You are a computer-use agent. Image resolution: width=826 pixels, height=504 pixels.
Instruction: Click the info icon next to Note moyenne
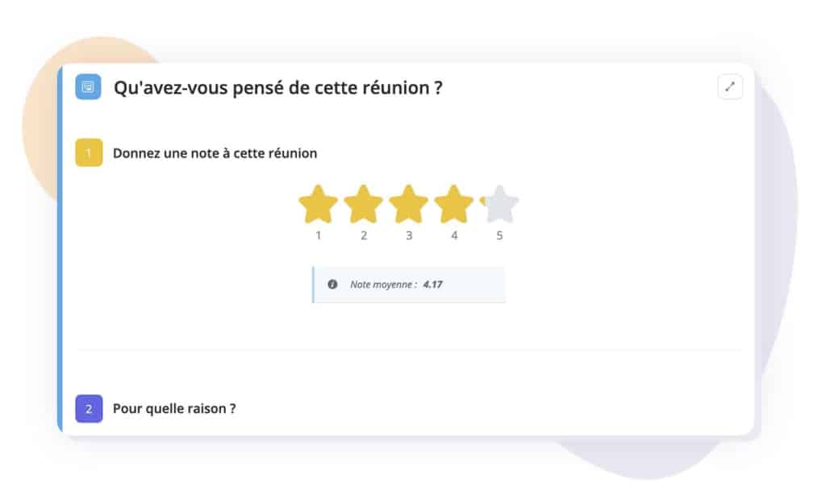click(332, 285)
